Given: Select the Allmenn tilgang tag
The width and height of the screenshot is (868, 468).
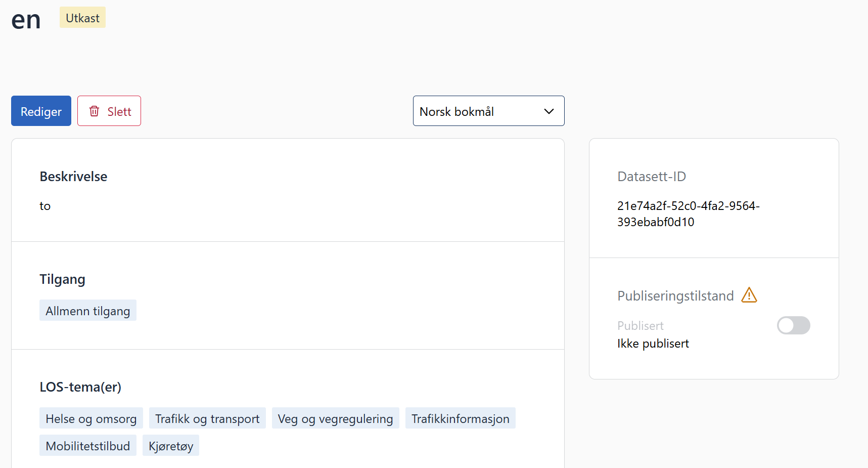Looking at the screenshot, I should tap(88, 311).
